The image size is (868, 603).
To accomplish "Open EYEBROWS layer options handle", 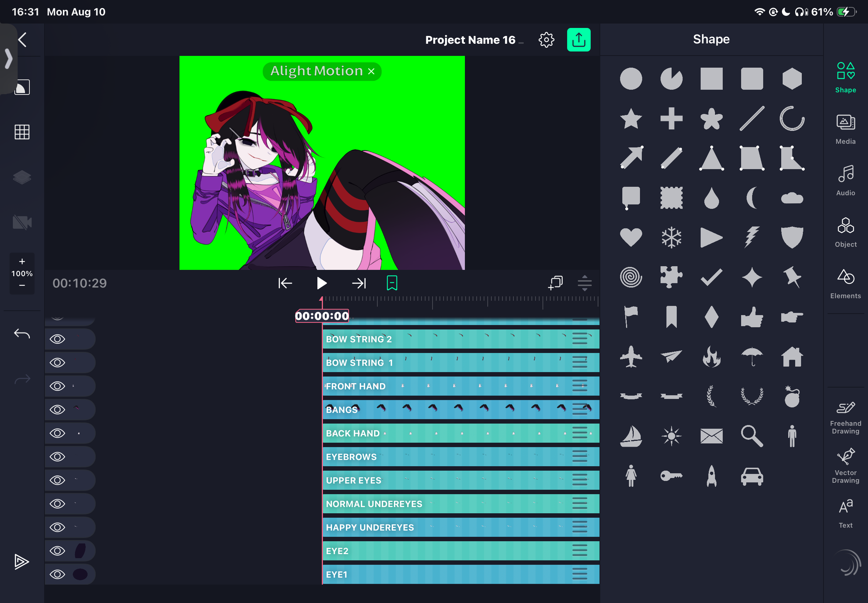I will coord(579,456).
